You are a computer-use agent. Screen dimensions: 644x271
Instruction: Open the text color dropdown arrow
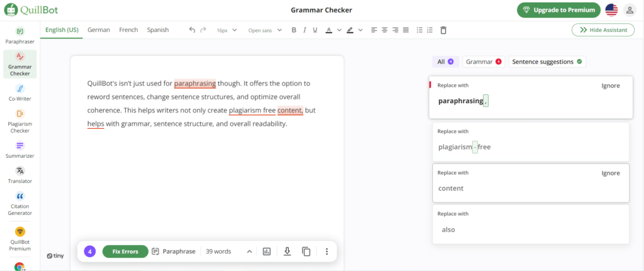click(x=339, y=30)
